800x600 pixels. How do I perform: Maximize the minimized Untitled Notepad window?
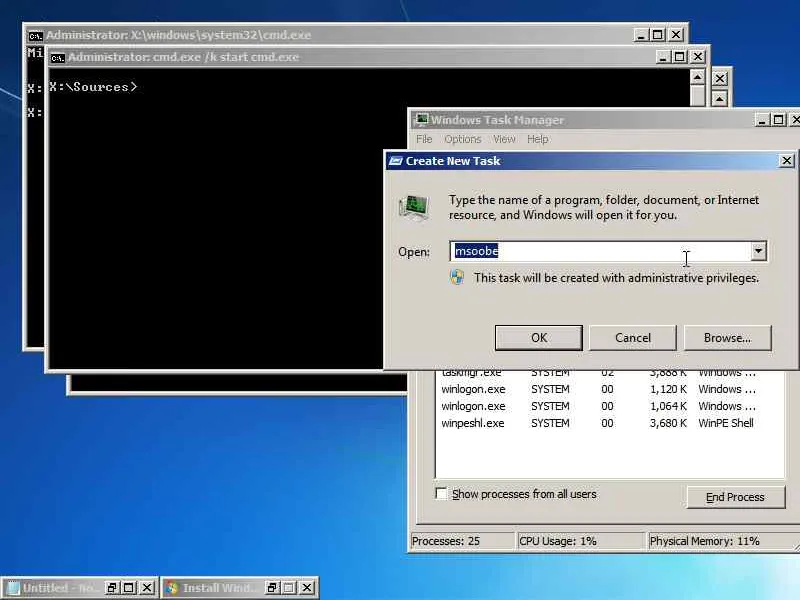point(129,588)
